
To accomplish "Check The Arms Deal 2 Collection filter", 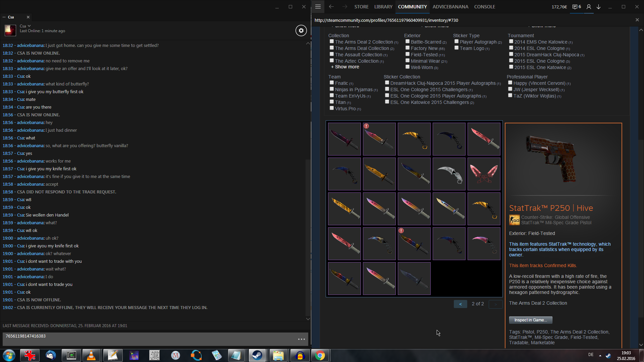I will point(332,42).
